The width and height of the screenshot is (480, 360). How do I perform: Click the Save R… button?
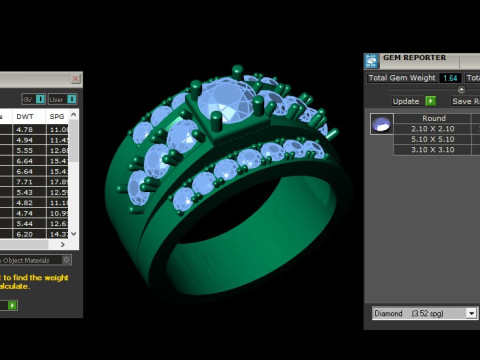tap(466, 101)
